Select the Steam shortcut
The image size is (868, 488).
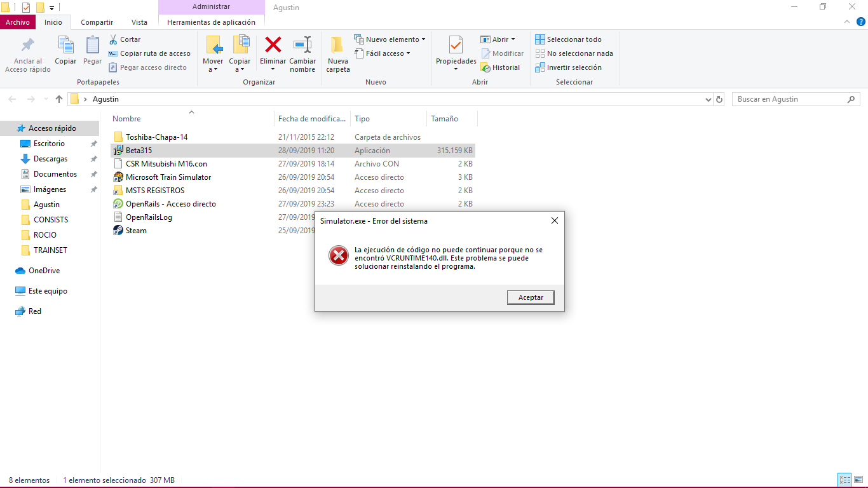click(136, 231)
